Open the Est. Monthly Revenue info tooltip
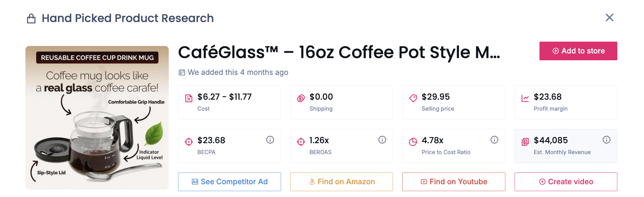The height and width of the screenshot is (197, 644). 606,140
